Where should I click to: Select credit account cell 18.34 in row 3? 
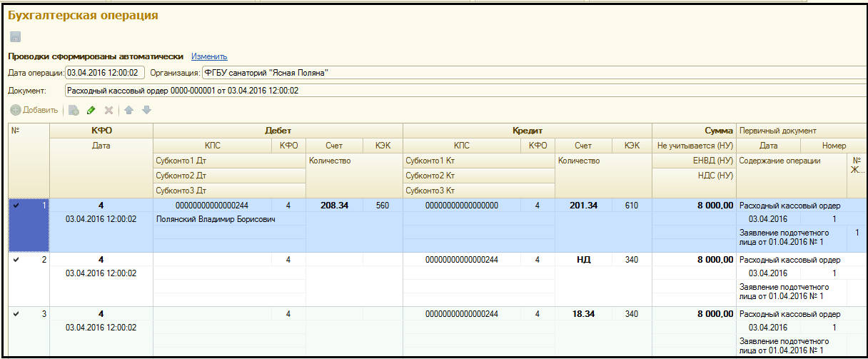[x=583, y=314]
